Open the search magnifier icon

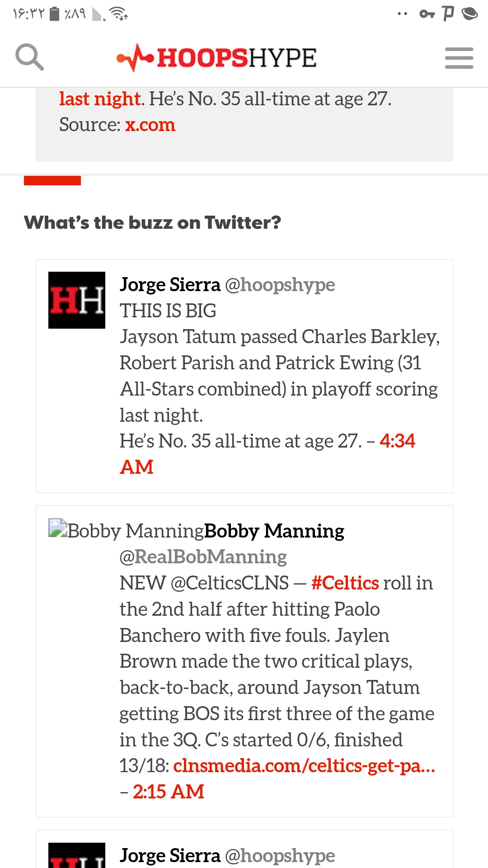[x=29, y=57]
